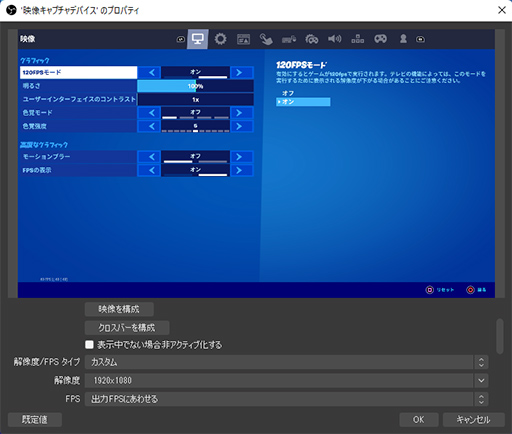Select the monitor video settings tab icon

198,39
